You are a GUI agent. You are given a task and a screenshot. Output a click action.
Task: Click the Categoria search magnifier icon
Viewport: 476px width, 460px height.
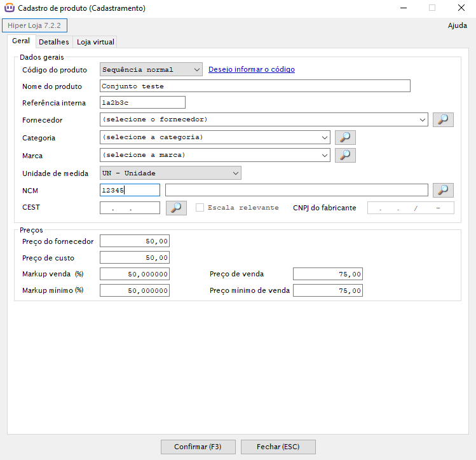click(345, 137)
